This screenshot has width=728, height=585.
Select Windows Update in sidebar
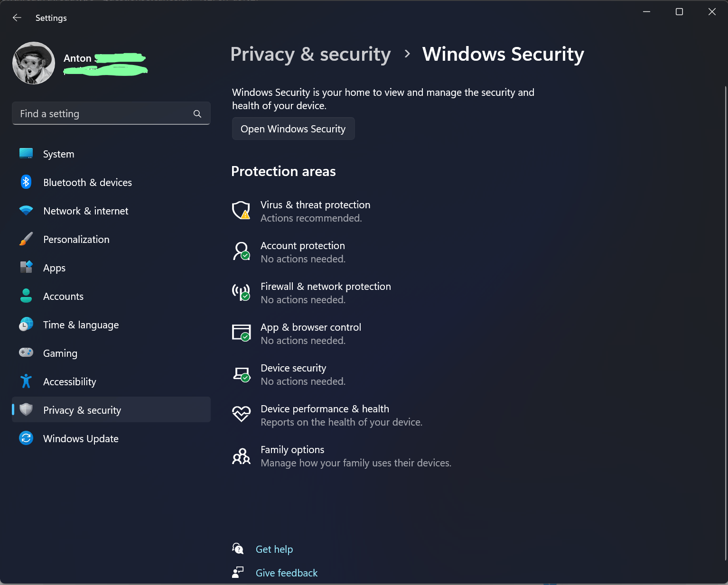coord(111,438)
